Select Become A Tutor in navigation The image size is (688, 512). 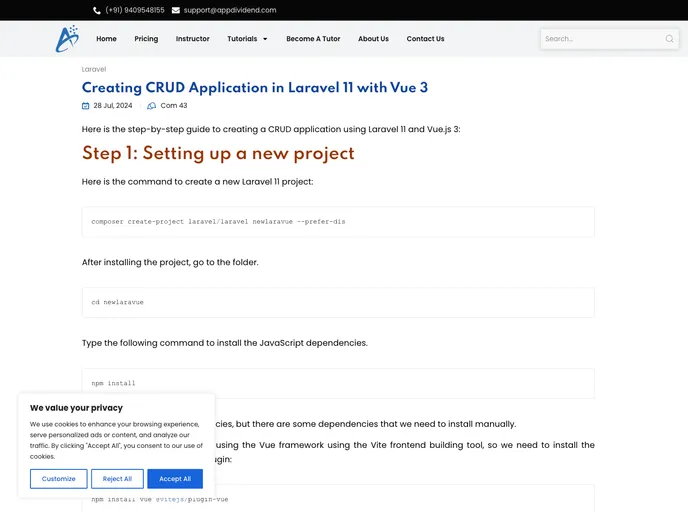click(313, 39)
